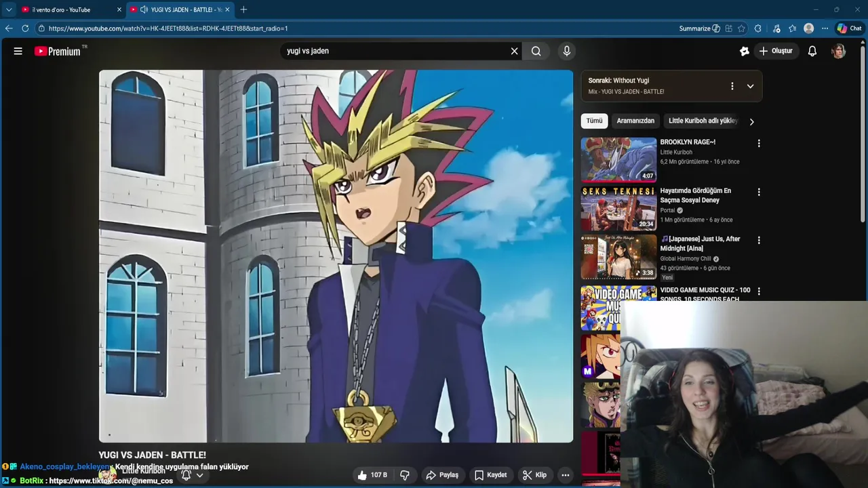This screenshot has height=488, width=868.
Task: Open Just Us, After Midnight thumbnail
Action: coord(618,257)
